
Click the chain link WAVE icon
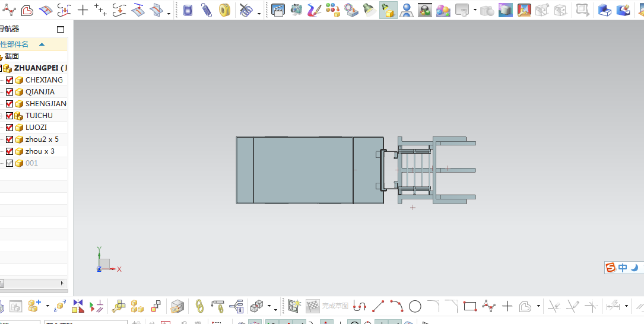point(199,306)
